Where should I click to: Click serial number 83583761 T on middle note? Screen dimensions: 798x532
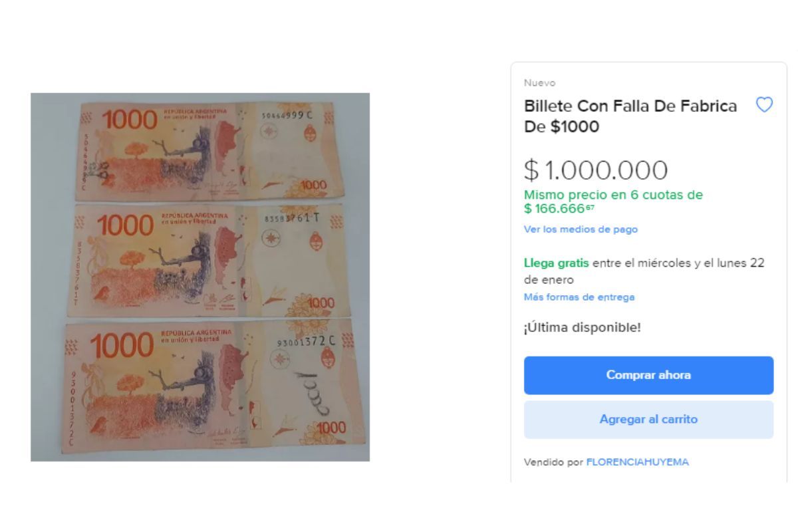[292, 217]
